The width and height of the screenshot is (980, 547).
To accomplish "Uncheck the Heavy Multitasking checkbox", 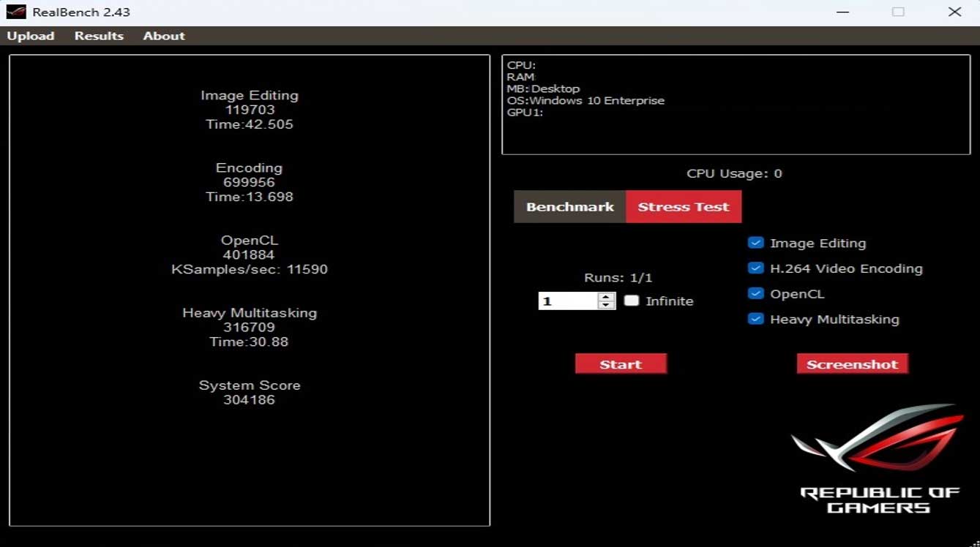I will (756, 319).
